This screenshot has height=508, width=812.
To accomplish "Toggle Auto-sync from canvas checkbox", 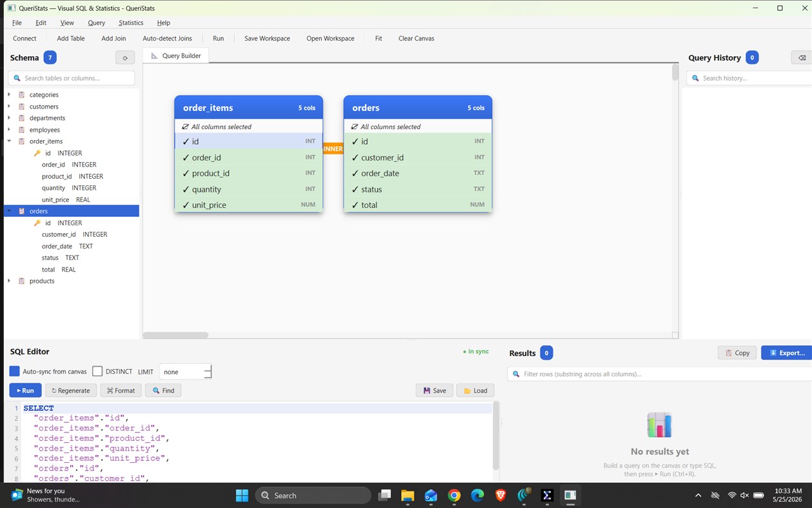I will click(x=15, y=371).
